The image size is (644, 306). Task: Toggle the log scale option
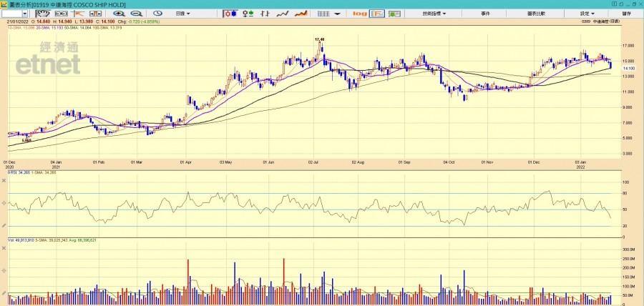[360, 14]
